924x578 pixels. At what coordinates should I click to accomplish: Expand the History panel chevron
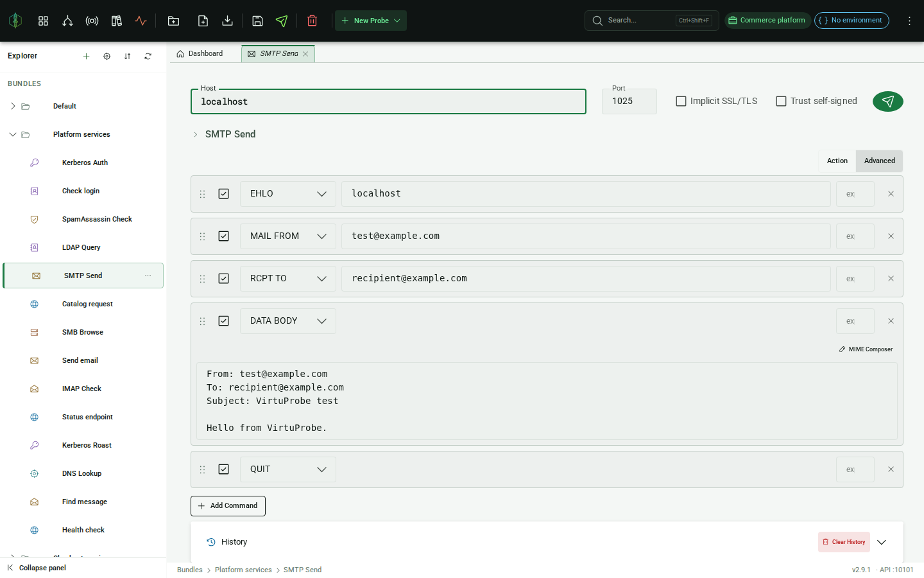tap(882, 542)
